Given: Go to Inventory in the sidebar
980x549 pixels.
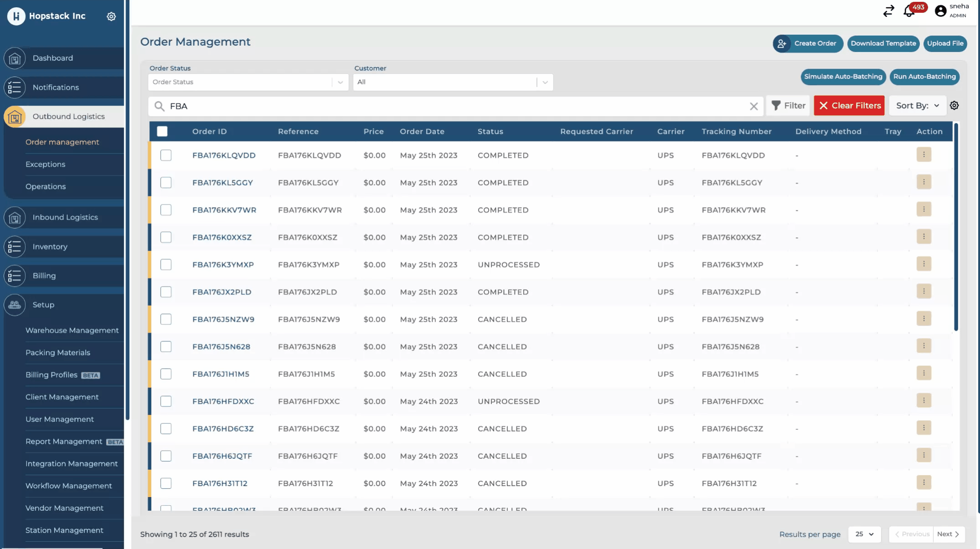Looking at the screenshot, I should 50,246.
